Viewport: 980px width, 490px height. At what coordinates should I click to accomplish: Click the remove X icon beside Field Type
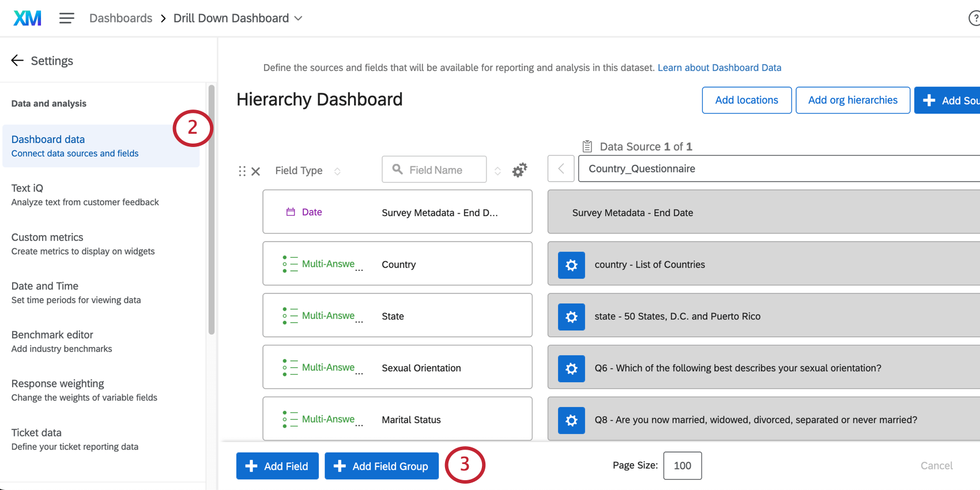(256, 171)
